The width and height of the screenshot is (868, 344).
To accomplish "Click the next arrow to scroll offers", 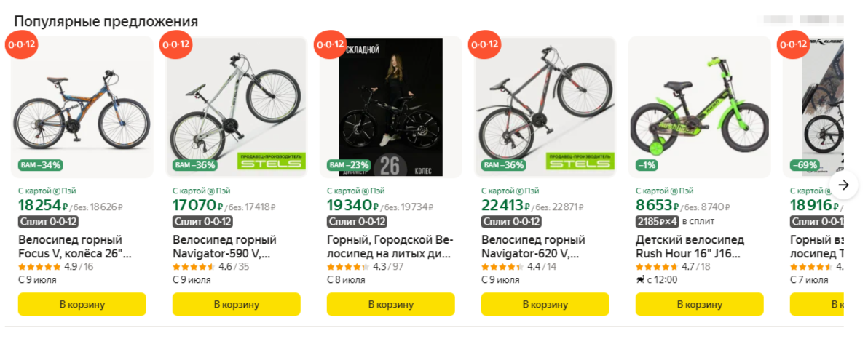I will pos(843,185).
